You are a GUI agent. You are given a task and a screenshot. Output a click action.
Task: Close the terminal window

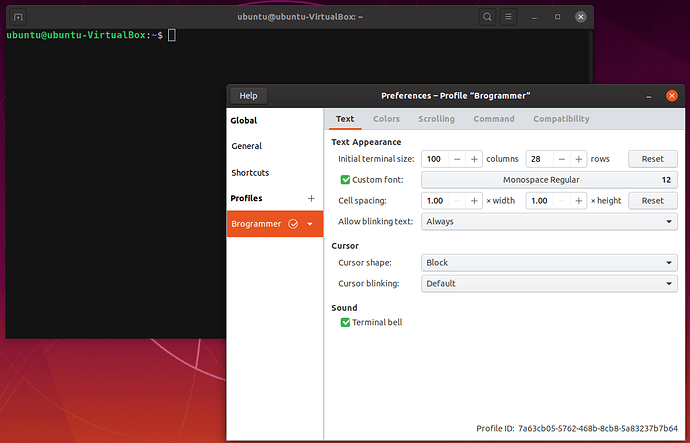pos(581,17)
